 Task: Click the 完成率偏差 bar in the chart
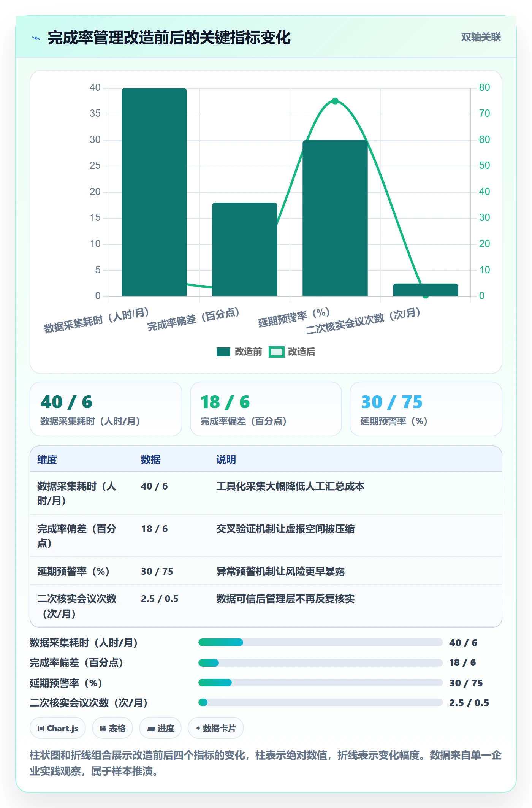(244, 249)
